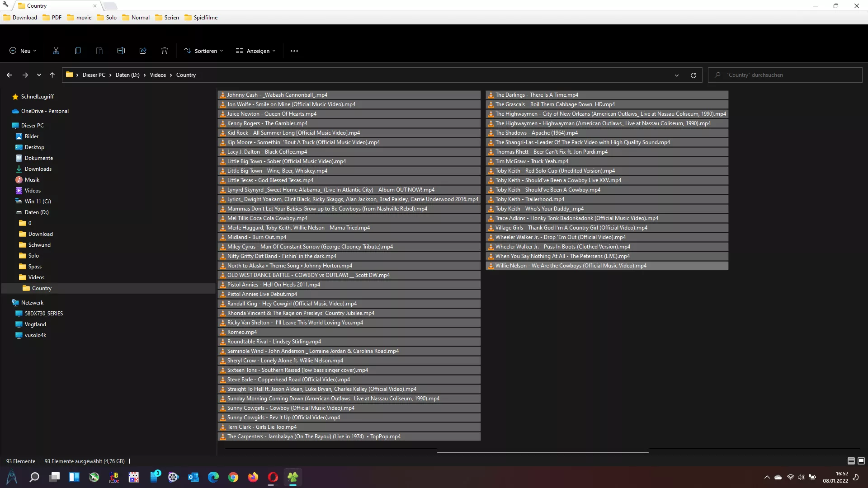Click the Cut scissors icon

point(56,51)
